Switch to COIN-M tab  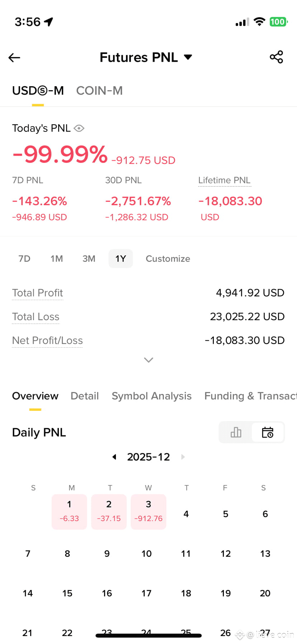99,91
